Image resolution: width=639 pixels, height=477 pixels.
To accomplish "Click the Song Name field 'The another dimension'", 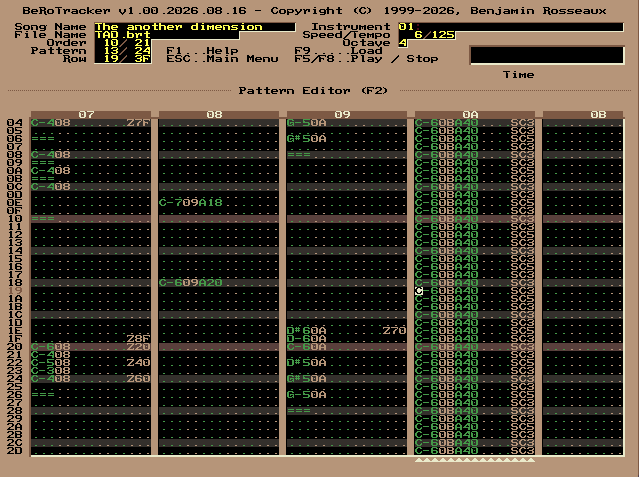I will click(x=195, y=27).
